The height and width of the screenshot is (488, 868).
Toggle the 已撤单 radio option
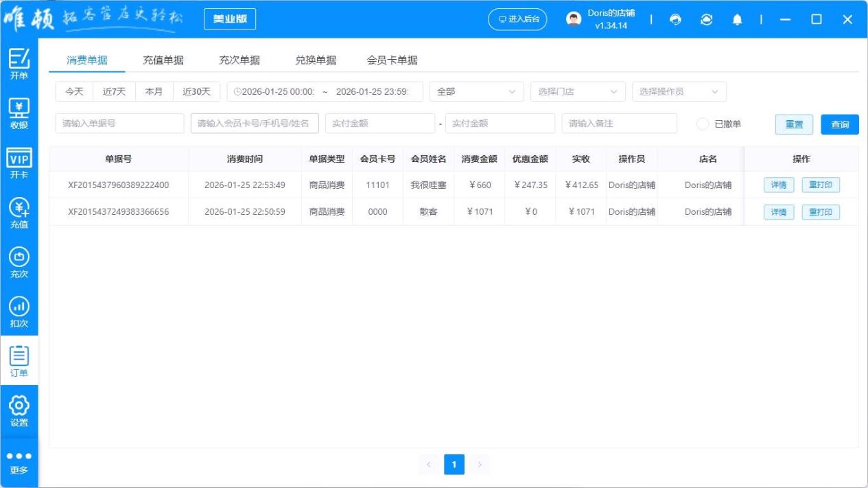tap(702, 124)
